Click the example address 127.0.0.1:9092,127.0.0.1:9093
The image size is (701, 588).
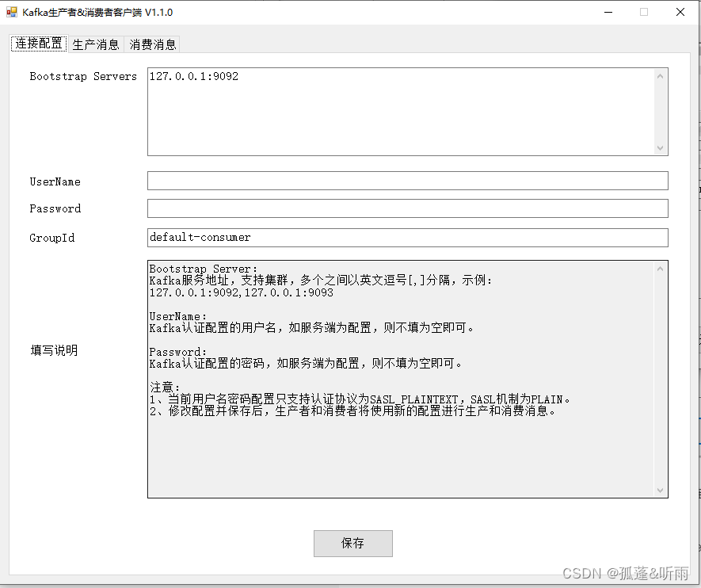242,292
